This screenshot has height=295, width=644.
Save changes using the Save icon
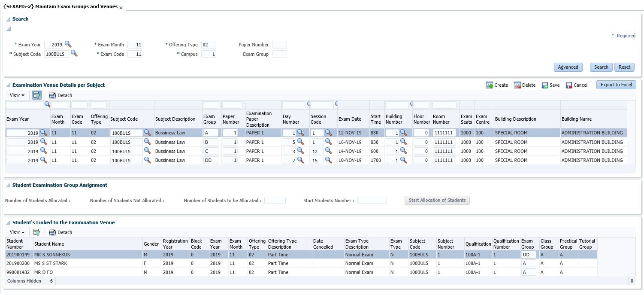point(545,85)
